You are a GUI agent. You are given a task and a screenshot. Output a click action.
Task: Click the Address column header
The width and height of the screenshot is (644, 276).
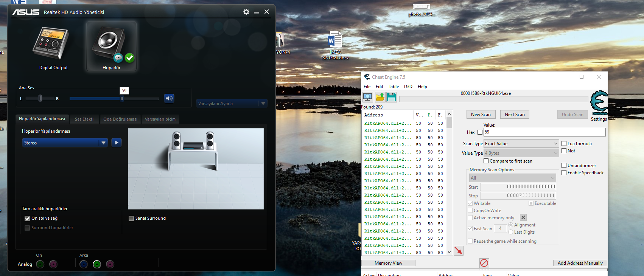387,115
